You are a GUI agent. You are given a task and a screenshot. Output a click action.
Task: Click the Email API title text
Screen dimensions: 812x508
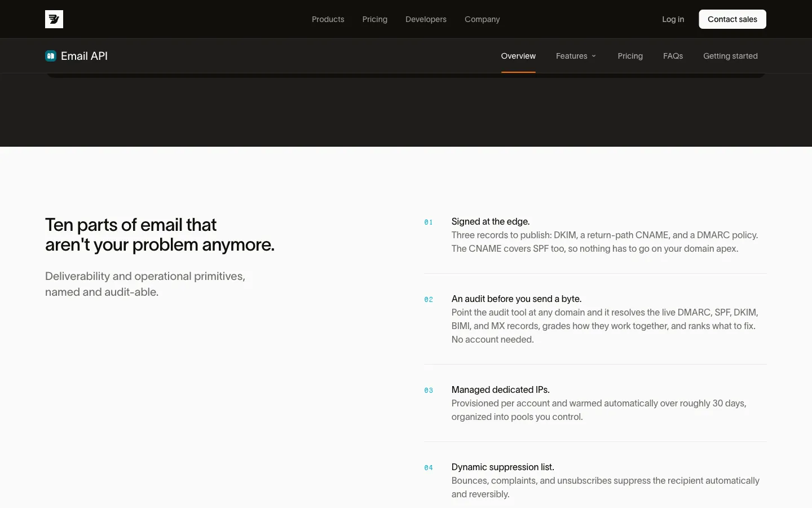click(x=84, y=56)
